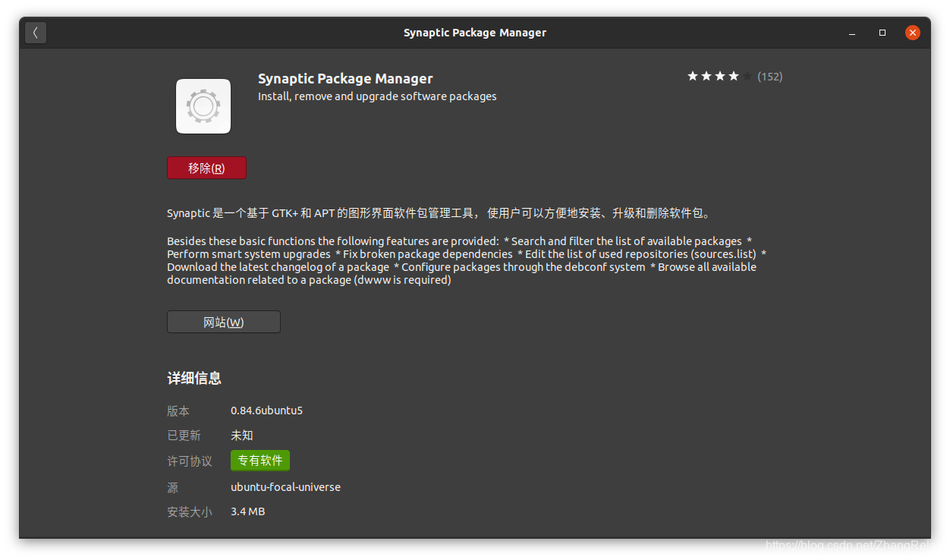Click the 许可协议 label

(190, 461)
